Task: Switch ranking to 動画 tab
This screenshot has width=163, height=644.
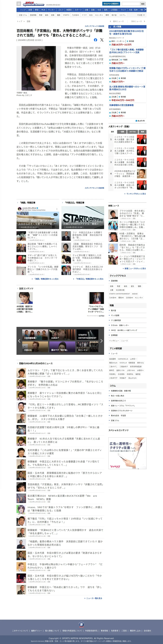Action: (x=143, y=131)
